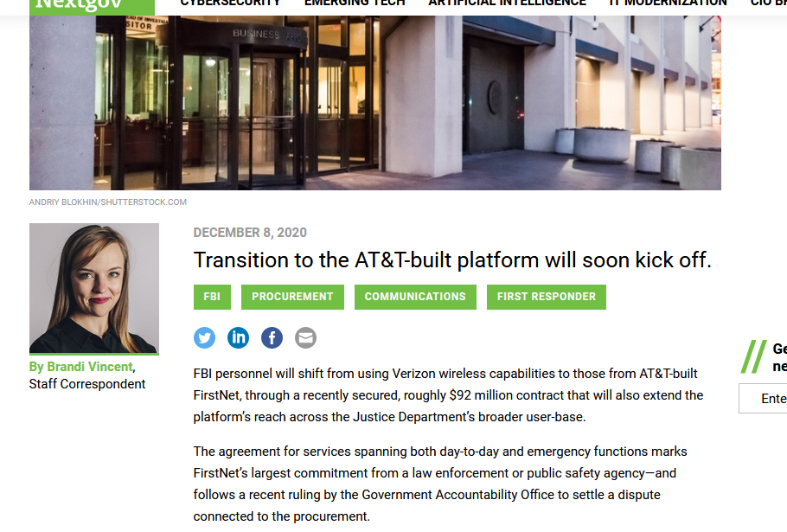The image size is (787, 532).
Task: Open the FIRST RESPONDER topic tag
Action: point(546,297)
